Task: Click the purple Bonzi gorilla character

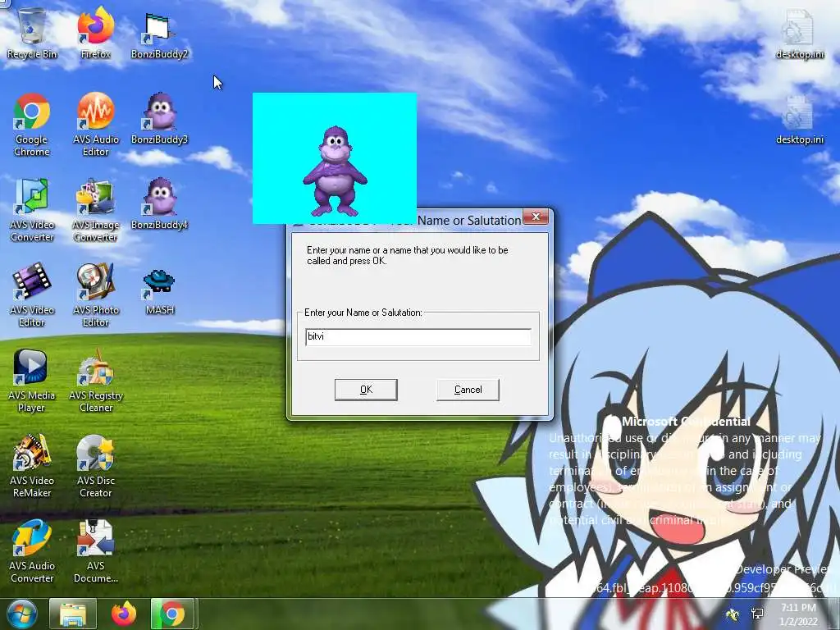Action: pos(336,171)
